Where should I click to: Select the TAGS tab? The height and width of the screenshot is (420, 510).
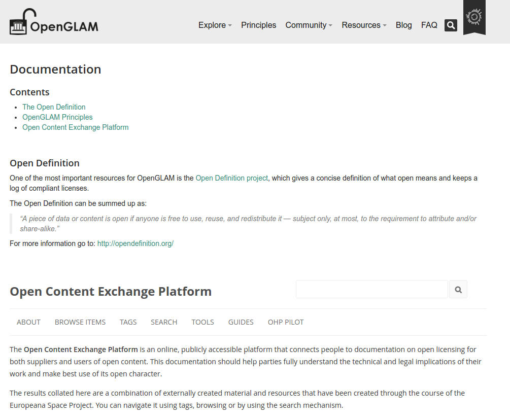coord(128,322)
